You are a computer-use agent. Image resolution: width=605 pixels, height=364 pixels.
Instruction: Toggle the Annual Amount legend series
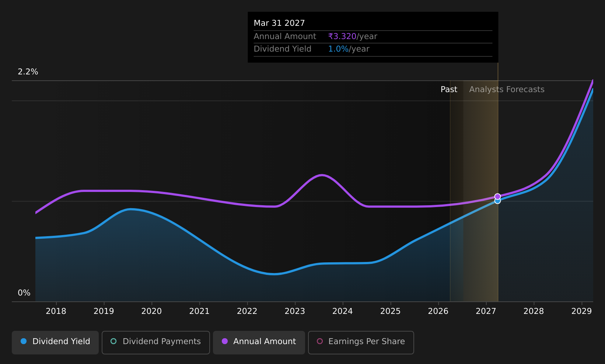pos(259,342)
